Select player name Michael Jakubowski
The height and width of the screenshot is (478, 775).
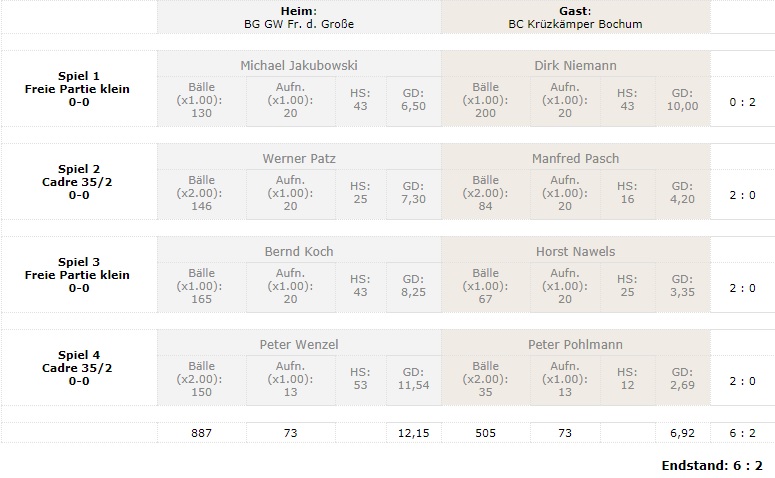click(x=298, y=66)
